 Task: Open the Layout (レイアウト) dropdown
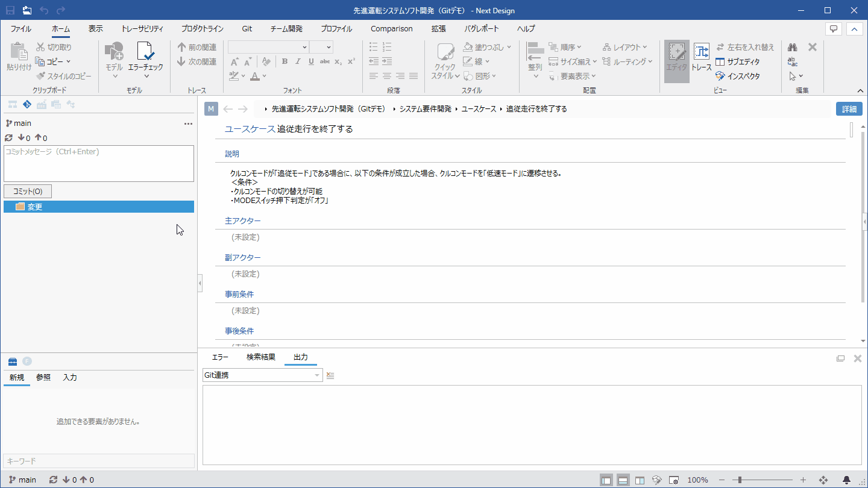coord(645,47)
